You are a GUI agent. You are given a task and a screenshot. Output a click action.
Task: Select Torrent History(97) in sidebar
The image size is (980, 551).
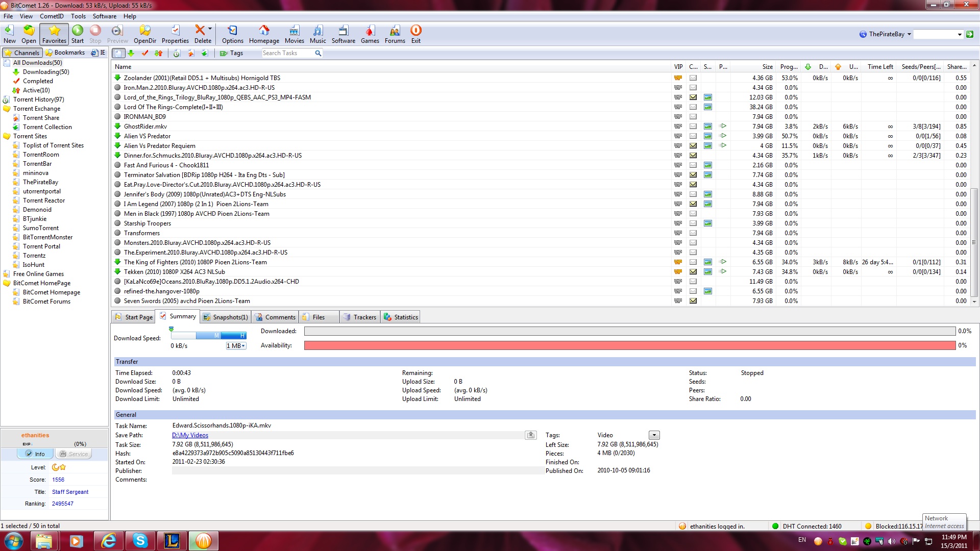(38, 99)
